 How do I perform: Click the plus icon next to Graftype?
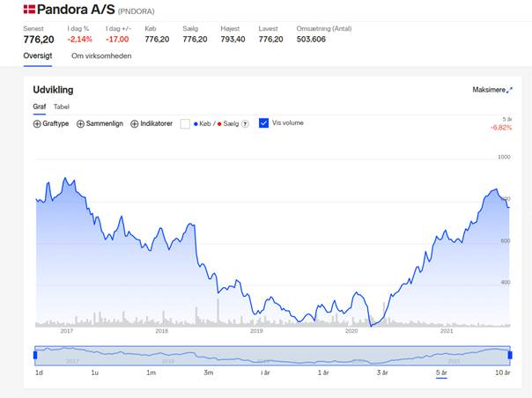(x=37, y=124)
